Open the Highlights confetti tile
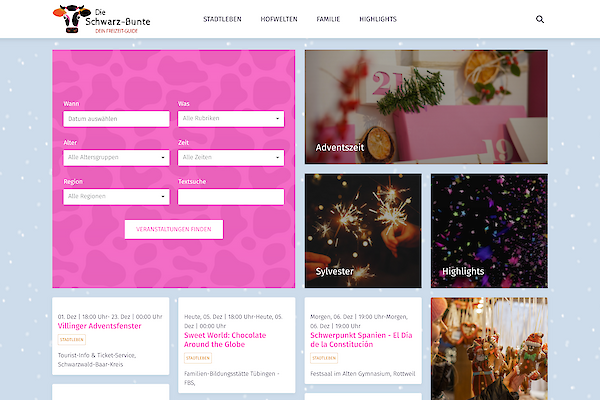Viewport: 600px width, 400px height. (489, 229)
